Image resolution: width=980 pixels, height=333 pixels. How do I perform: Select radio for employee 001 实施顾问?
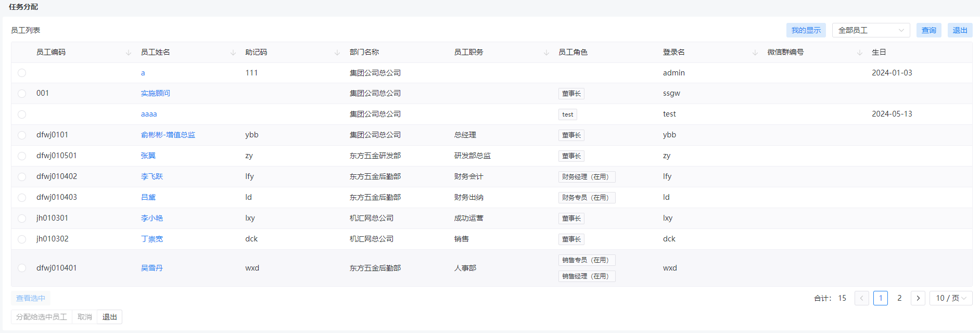(22, 94)
